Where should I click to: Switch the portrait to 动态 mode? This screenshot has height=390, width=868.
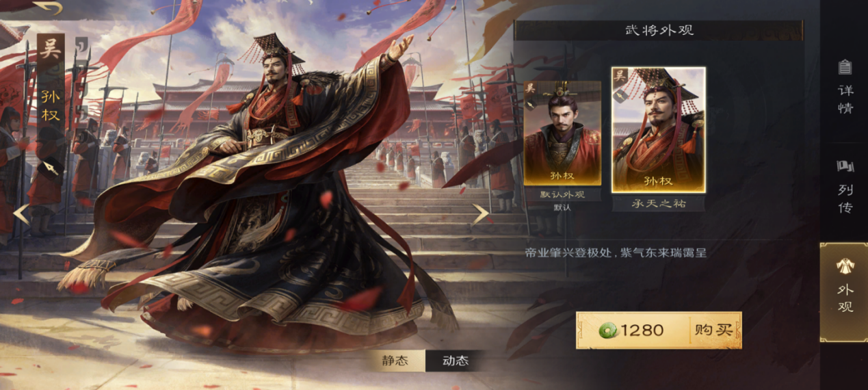tap(456, 361)
